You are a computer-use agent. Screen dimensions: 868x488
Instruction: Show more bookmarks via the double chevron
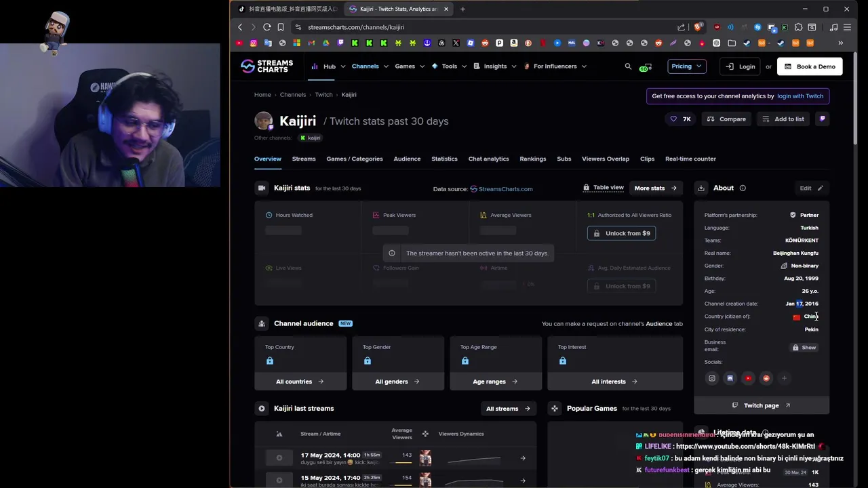pyautogui.click(x=840, y=43)
